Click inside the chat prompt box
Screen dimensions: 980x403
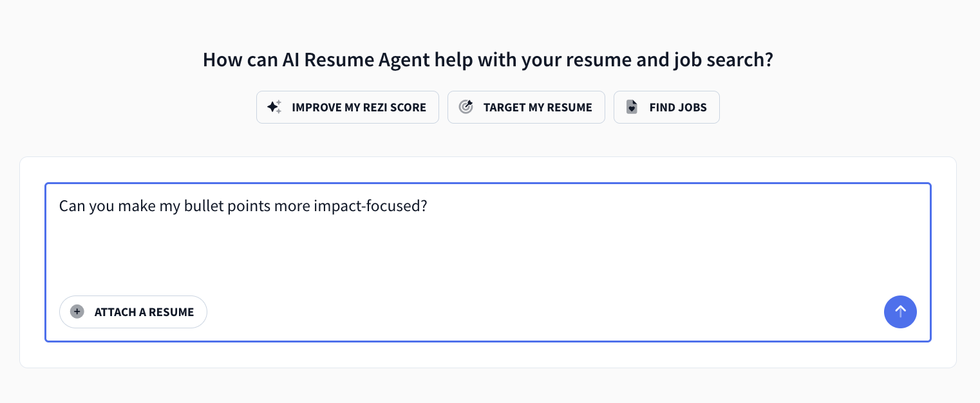coord(487,245)
